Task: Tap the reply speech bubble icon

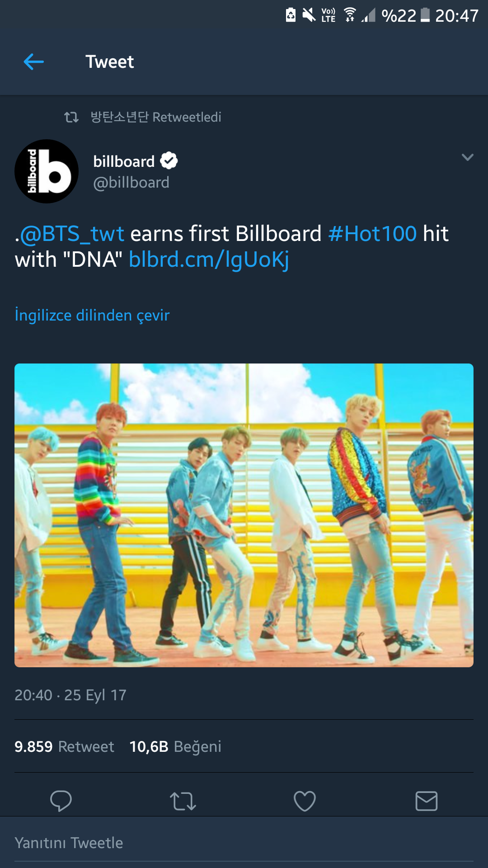Action: tap(61, 801)
